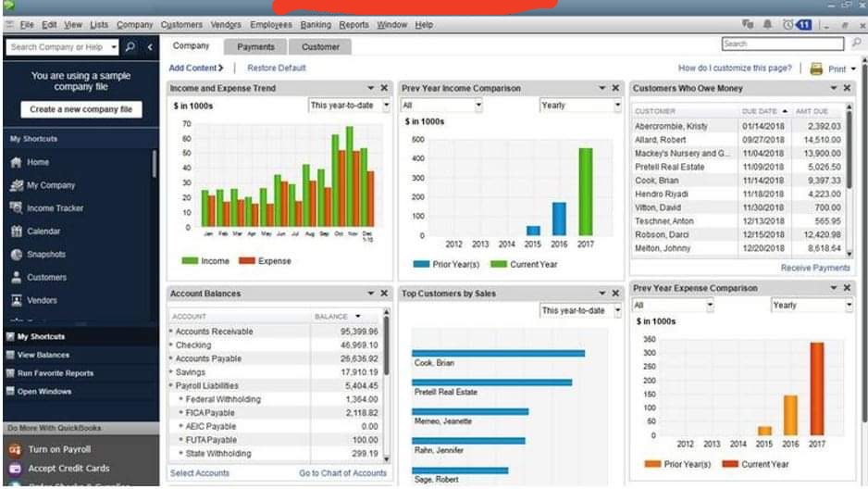The image size is (868, 489).
Task: Click the My Shortcuts icon in lower sidebar
Action: point(10,336)
